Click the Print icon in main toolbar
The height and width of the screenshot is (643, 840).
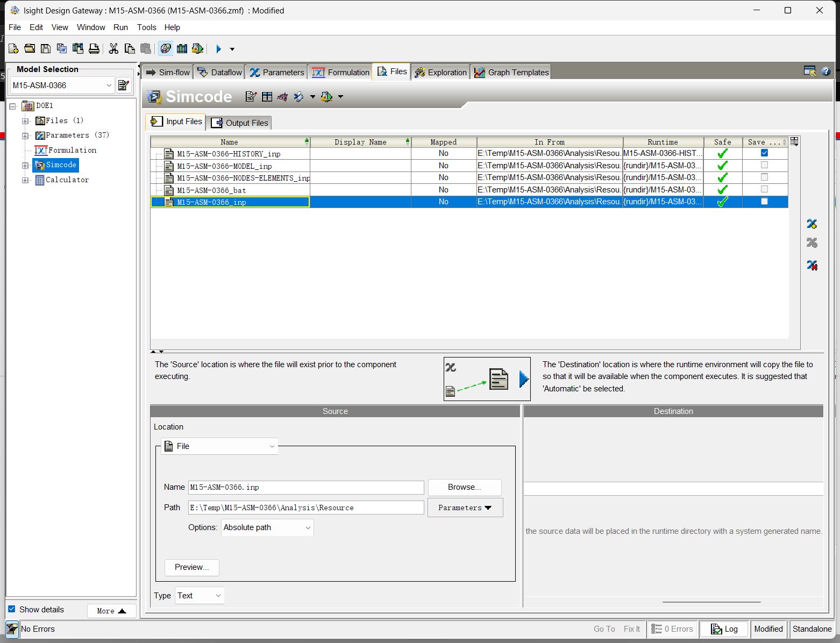(94, 49)
